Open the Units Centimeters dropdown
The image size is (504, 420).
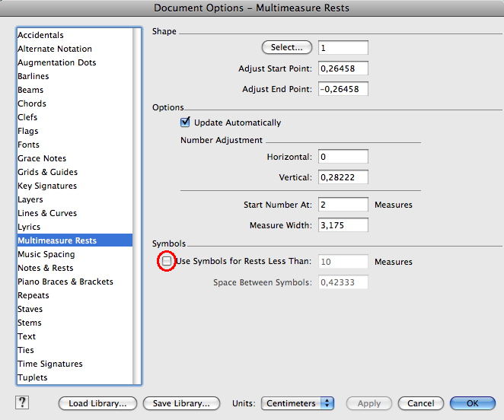tap(298, 403)
